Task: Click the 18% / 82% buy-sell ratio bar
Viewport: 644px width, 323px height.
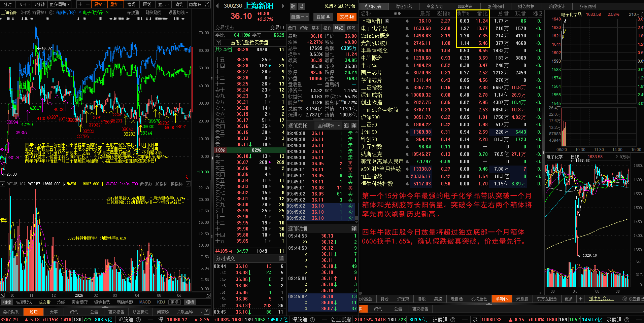Action: pyautogui.click(x=249, y=150)
